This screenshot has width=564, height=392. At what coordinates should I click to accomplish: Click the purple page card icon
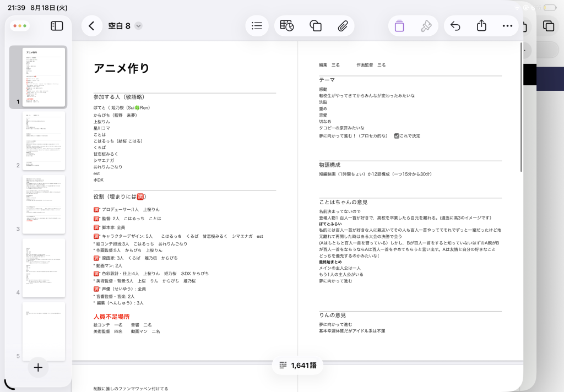pyautogui.click(x=399, y=26)
